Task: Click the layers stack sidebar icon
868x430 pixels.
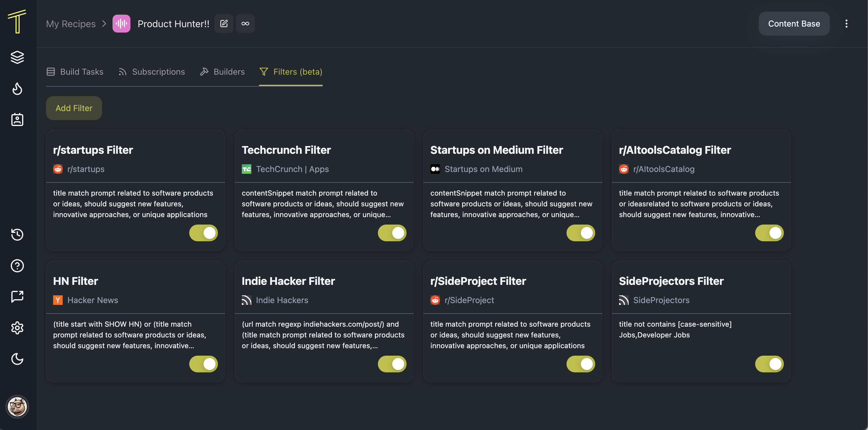Action: point(17,57)
